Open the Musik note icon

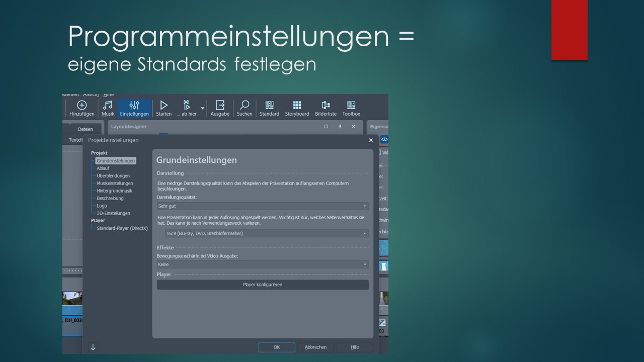click(108, 105)
